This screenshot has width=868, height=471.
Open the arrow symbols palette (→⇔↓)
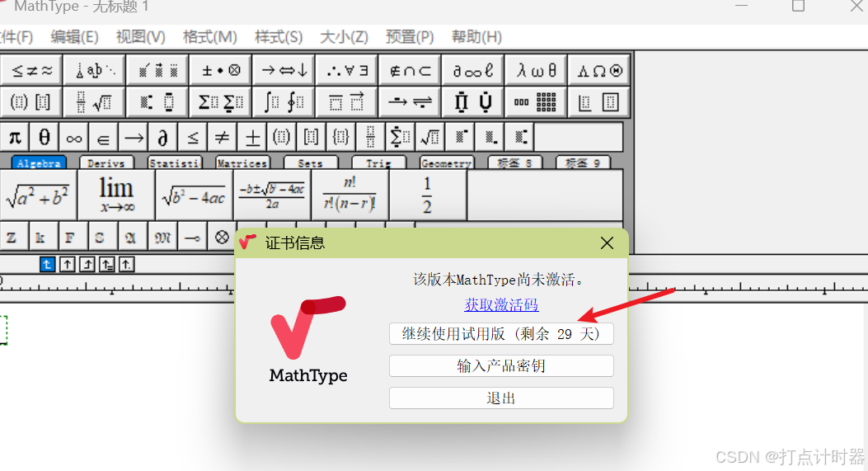point(284,70)
